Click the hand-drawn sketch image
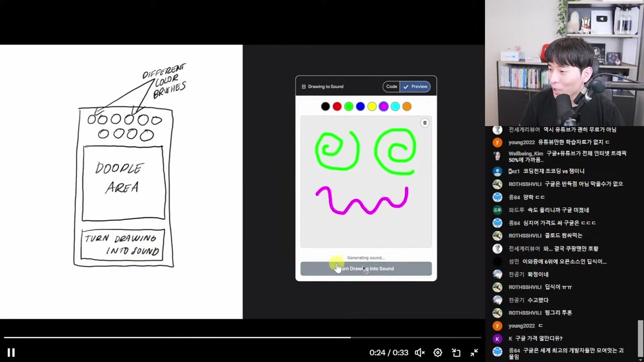The width and height of the screenshot is (644, 362). [121, 182]
